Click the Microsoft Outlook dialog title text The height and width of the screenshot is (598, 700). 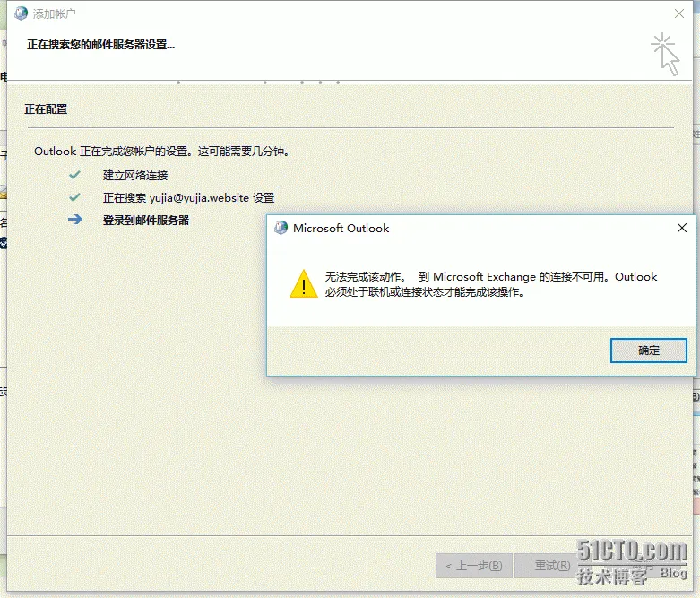click(341, 229)
